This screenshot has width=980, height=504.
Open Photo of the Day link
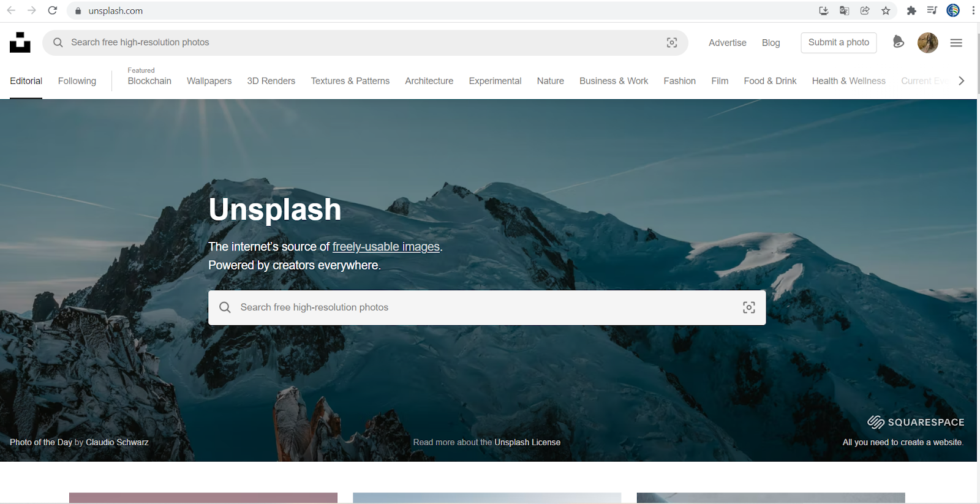tap(41, 442)
